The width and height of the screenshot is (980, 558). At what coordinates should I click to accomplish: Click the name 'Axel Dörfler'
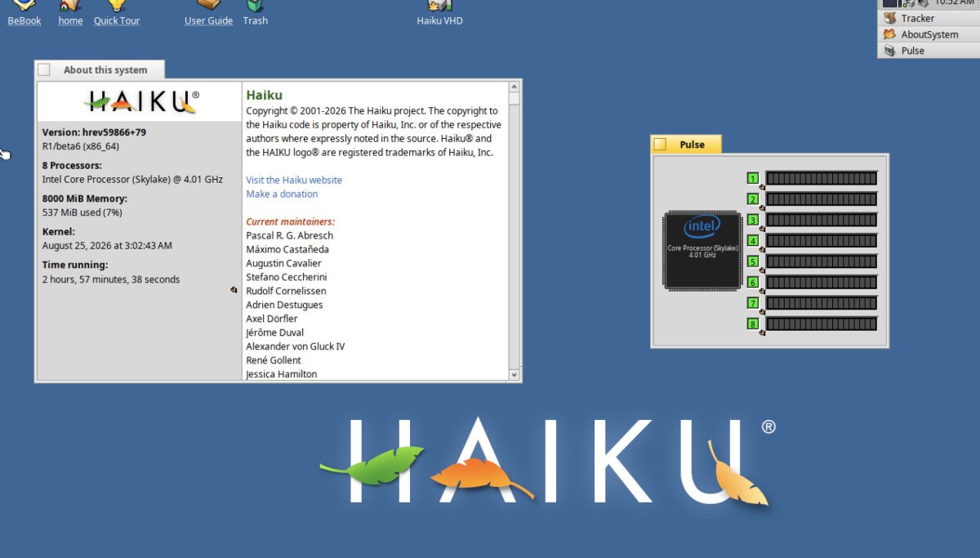tap(272, 319)
